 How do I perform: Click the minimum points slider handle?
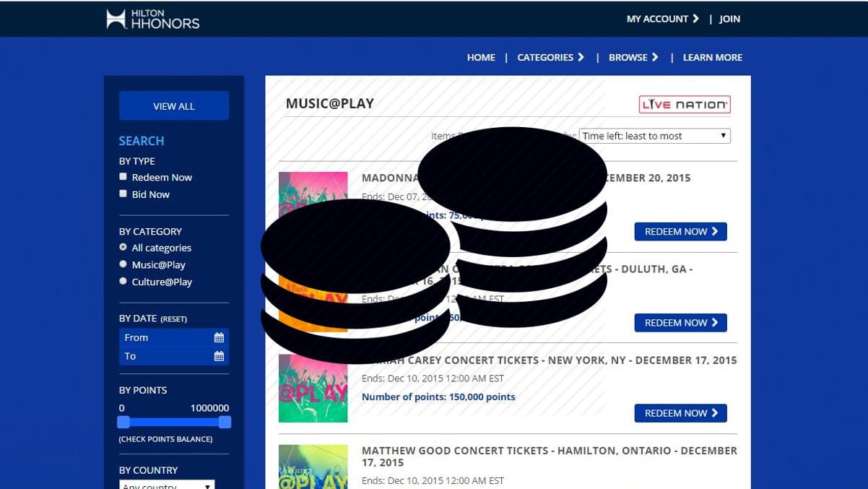(123, 423)
